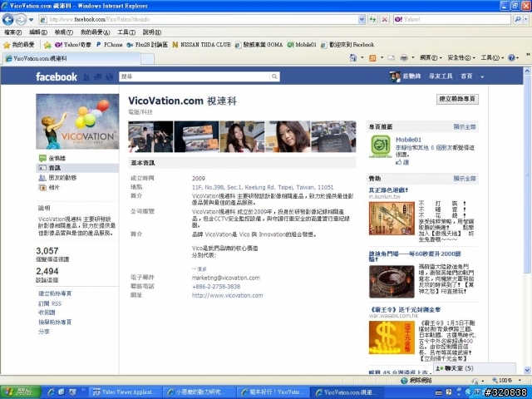Click the Facebook search input field
532x399 pixels.
coord(195,76)
